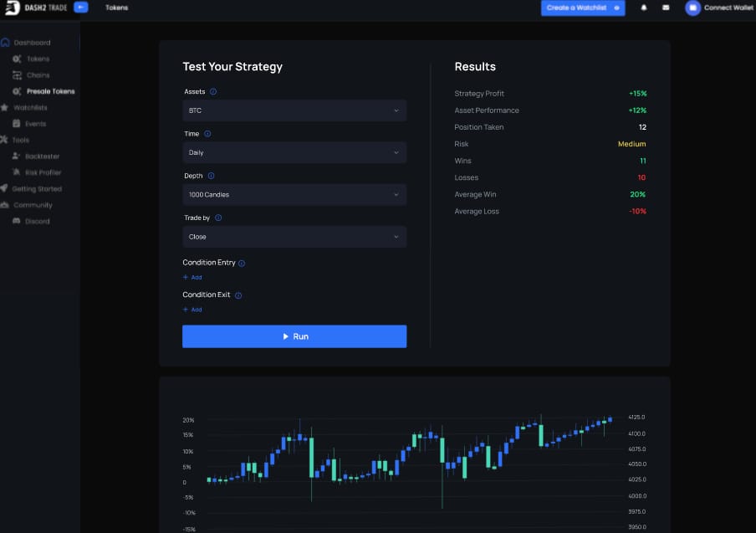Click the Run button
Image resolution: width=756 pixels, height=533 pixels.
pos(294,336)
